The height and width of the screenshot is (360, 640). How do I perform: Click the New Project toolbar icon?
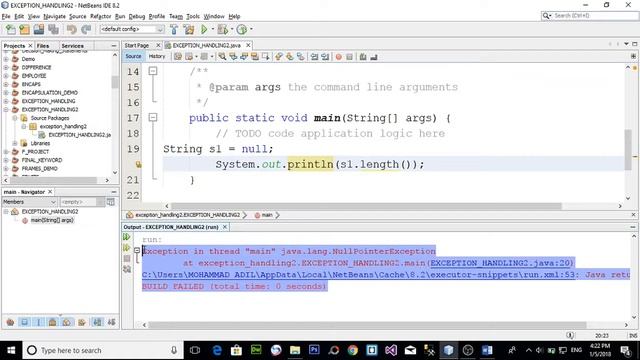24,29
